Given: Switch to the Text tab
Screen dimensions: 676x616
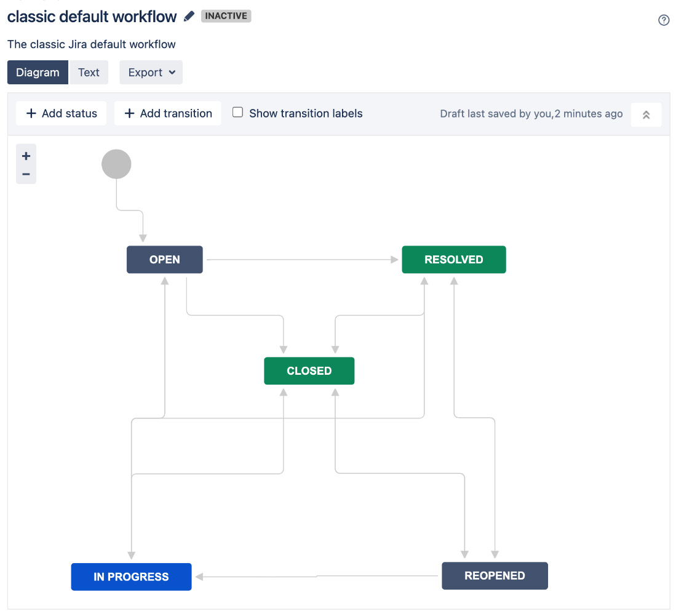Looking at the screenshot, I should (89, 72).
